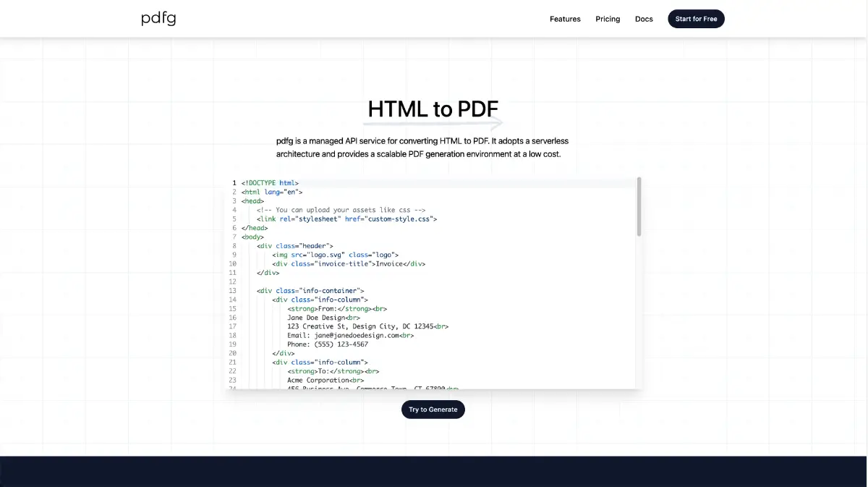Click the jane@janedoedesign.com email text
Screen dimensions: 868x487
click(357, 335)
